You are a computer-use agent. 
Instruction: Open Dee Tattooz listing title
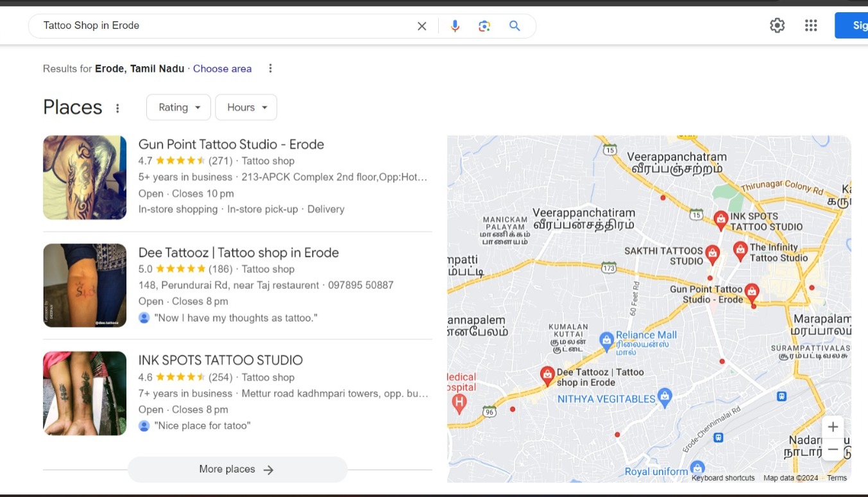point(239,252)
